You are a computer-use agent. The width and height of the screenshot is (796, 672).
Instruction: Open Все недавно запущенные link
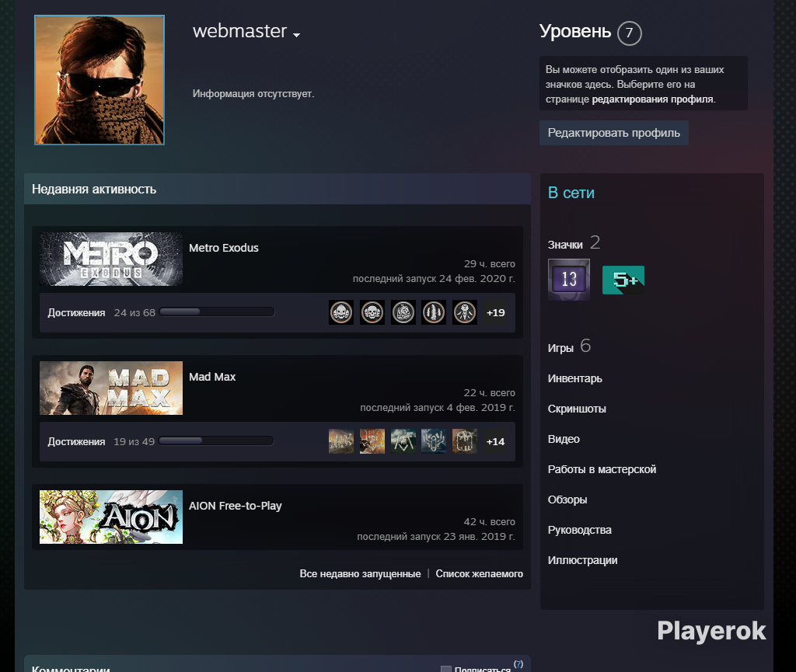click(360, 573)
